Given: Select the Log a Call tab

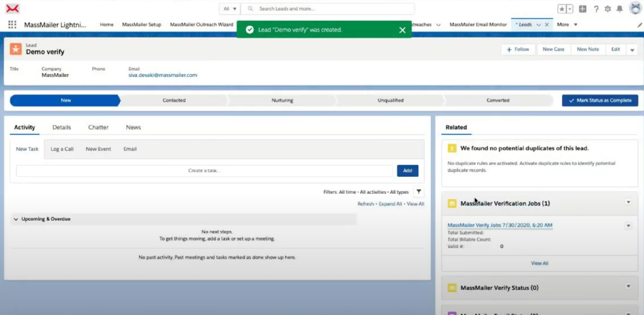Looking at the screenshot, I should pos(62,149).
